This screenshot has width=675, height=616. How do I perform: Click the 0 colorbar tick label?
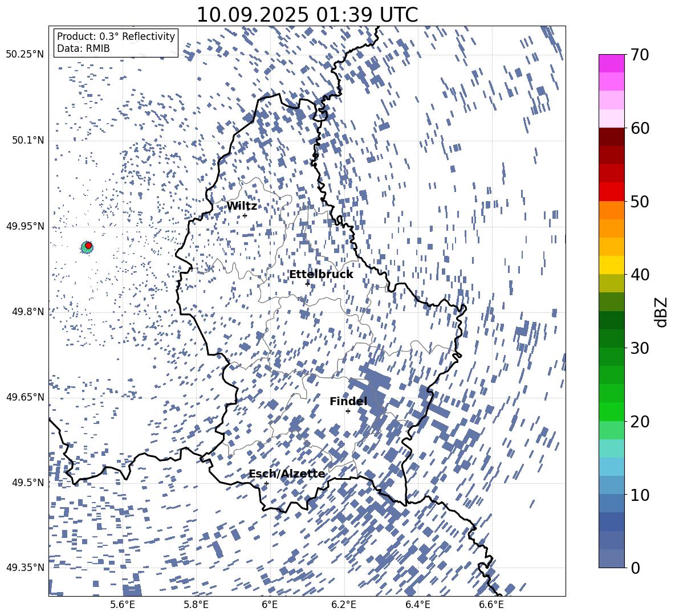(635, 568)
